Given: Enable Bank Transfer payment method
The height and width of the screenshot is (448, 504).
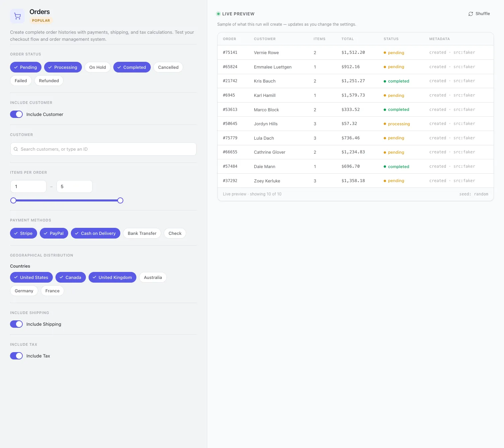Looking at the screenshot, I should [142, 233].
